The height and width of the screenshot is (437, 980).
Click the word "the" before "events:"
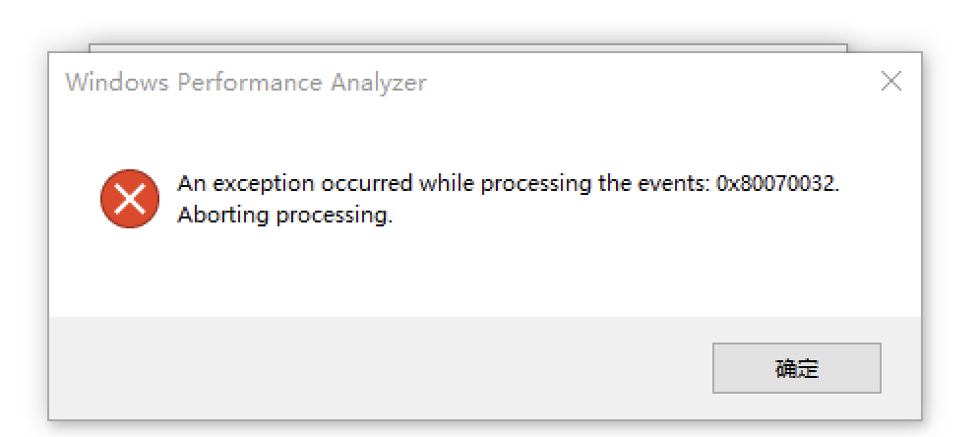coord(614,184)
